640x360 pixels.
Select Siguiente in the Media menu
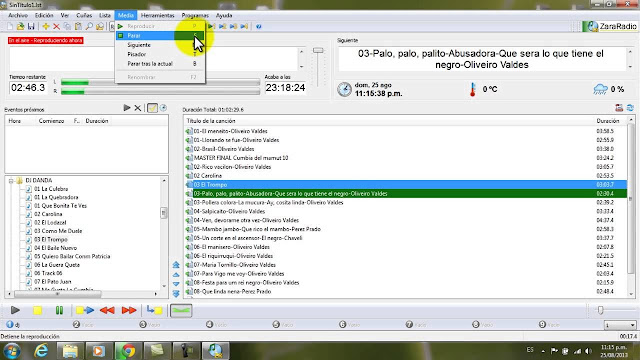[x=139, y=45]
